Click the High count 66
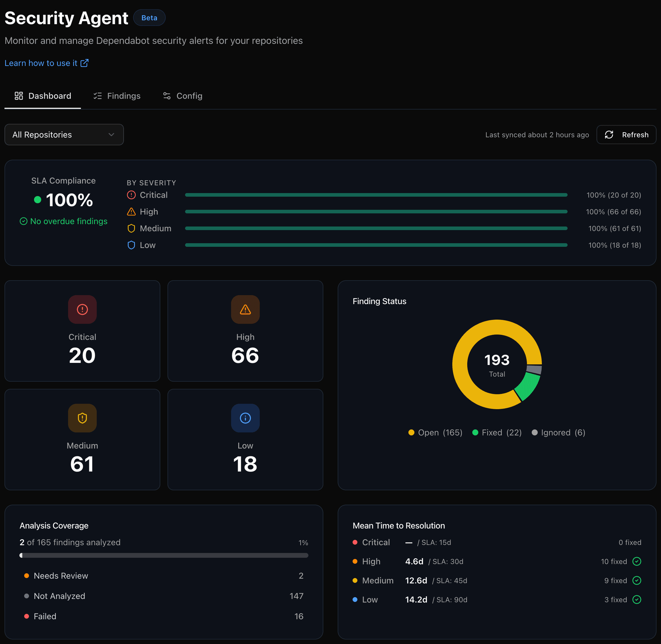 [x=245, y=355]
